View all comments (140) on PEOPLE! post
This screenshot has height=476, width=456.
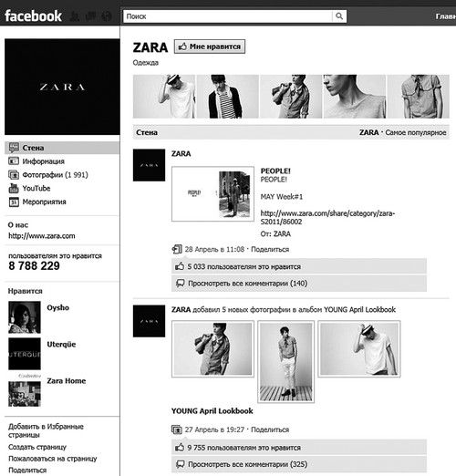tap(247, 284)
